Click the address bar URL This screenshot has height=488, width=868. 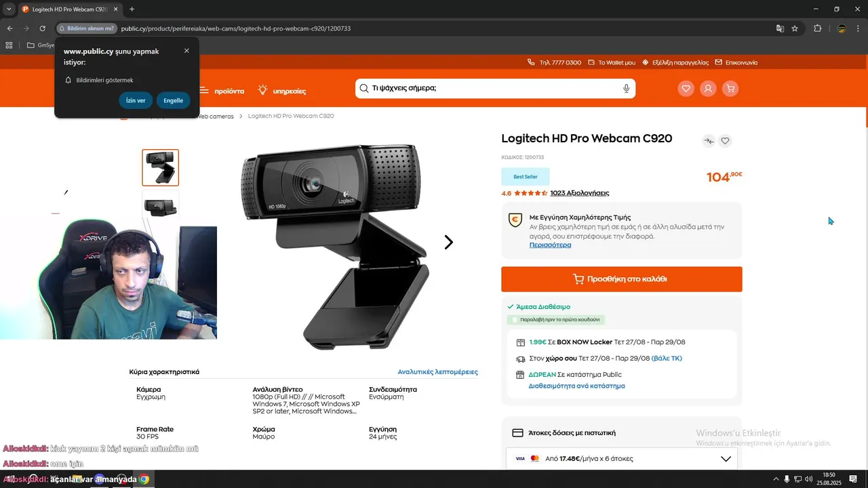[x=235, y=28]
